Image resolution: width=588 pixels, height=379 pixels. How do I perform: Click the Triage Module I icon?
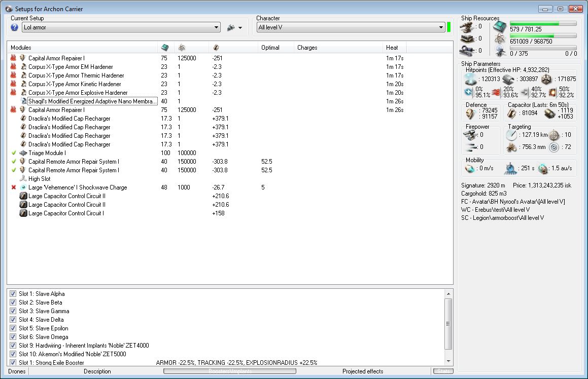pos(23,153)
